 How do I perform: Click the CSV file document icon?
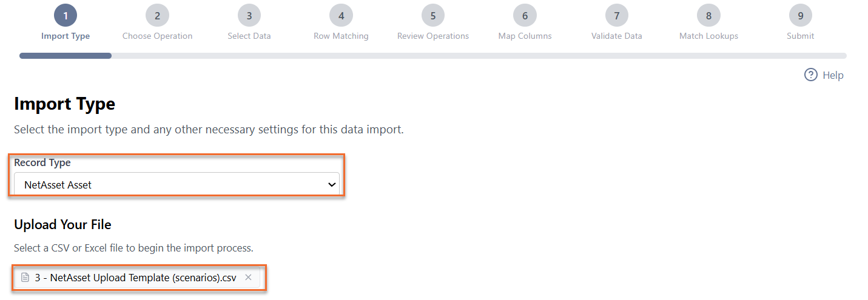(25, 278)
